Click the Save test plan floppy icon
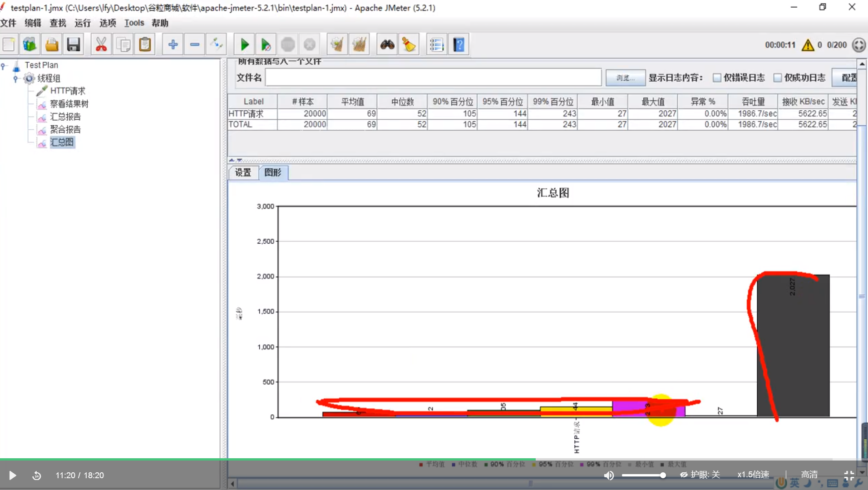Screen dimensions: 868x490 coord(74,44)
